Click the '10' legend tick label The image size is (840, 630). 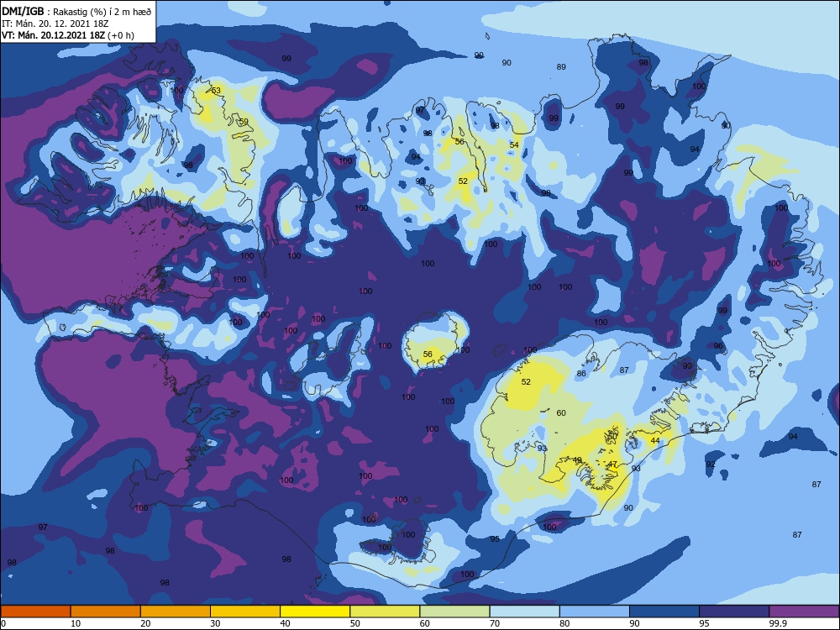click(76, 623)
